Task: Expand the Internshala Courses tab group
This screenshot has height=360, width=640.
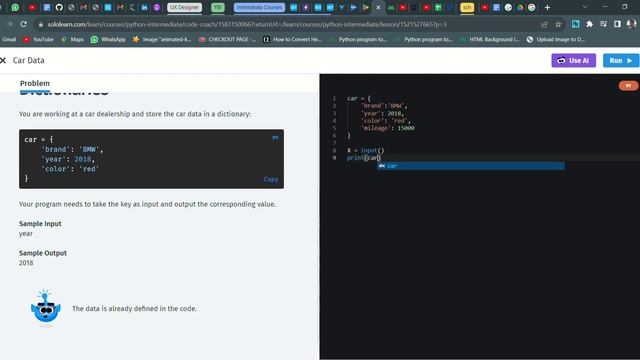Action: (259, 7)
